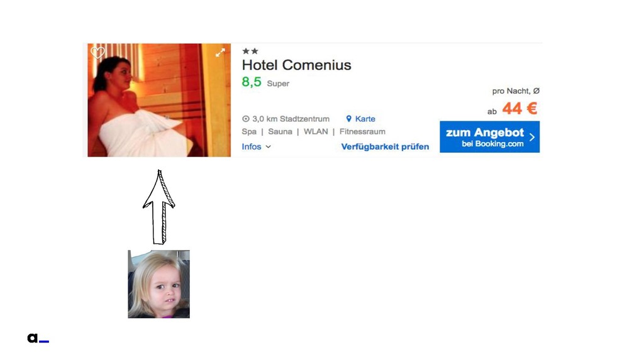This screenshot has height=362, width=644.
Task: Click the zum Angebot bei Booking.com button
Action: 489,136
